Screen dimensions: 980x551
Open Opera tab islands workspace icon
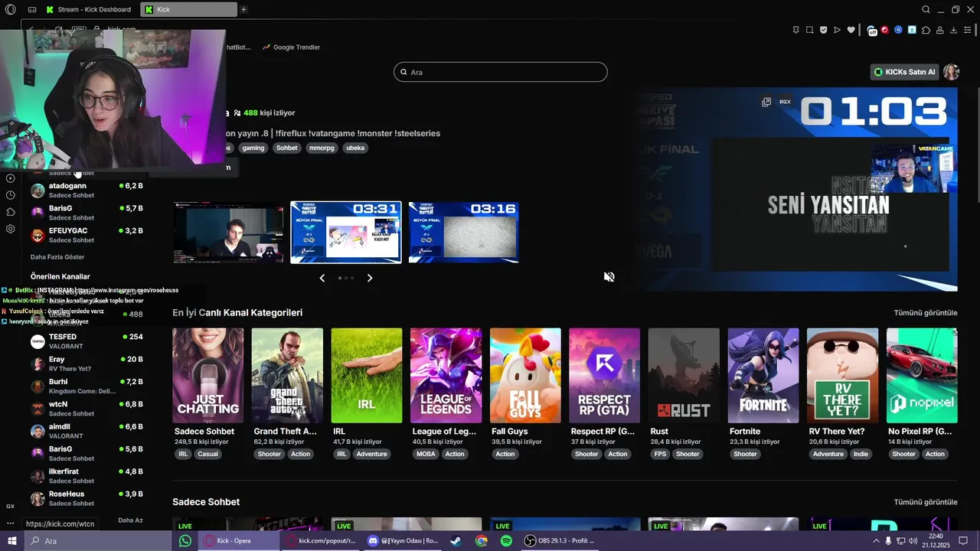[32, 10]
